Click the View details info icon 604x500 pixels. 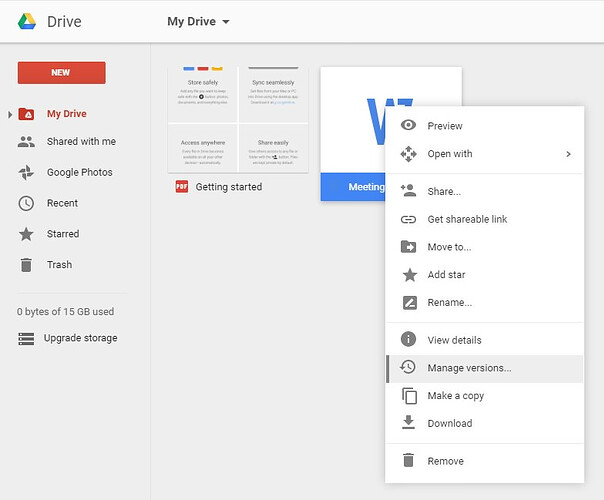408,339
